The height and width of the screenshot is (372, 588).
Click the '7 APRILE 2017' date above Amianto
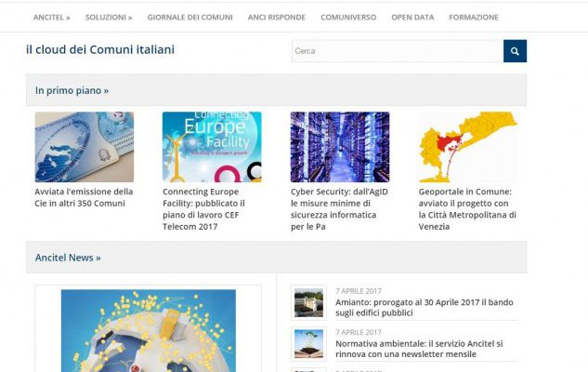click(359, 291)
